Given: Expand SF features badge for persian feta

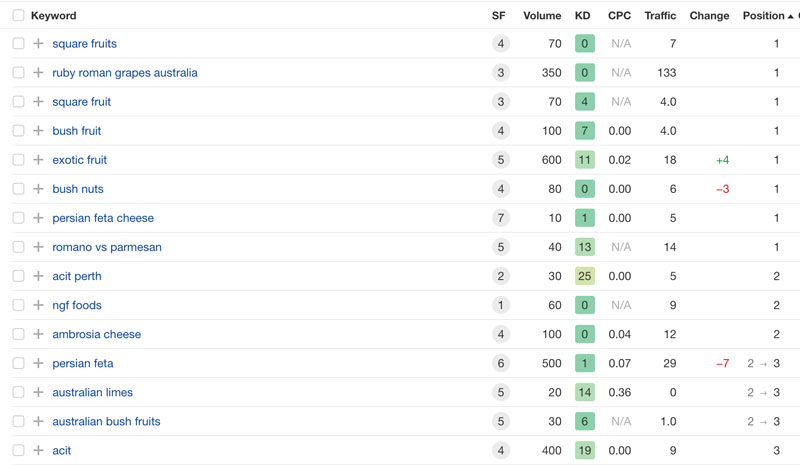Looking at the screenshot, I should coord(501,363).
